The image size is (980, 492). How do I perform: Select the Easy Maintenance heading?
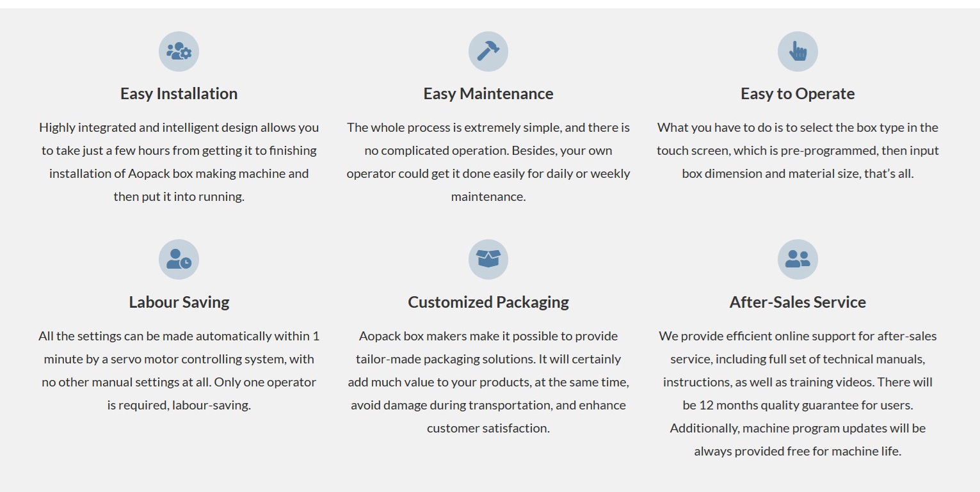[488, 93]
